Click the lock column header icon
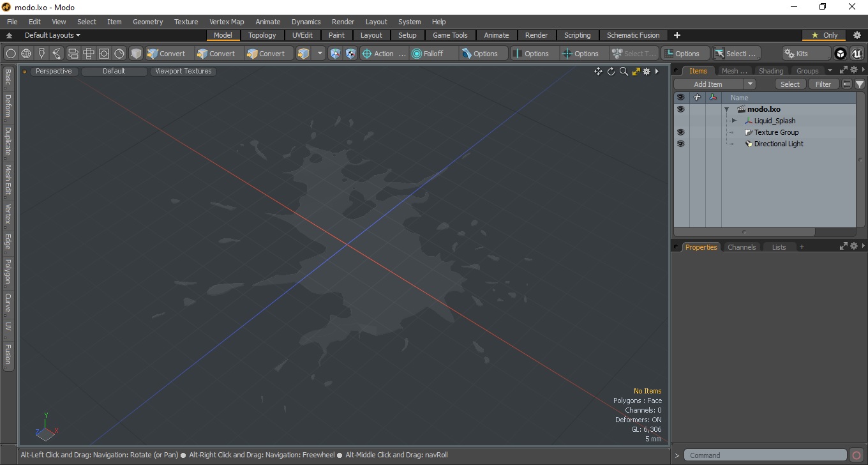The height and width of the screenshot is (465, 868). pyautogui.click(x=697, y=98)
